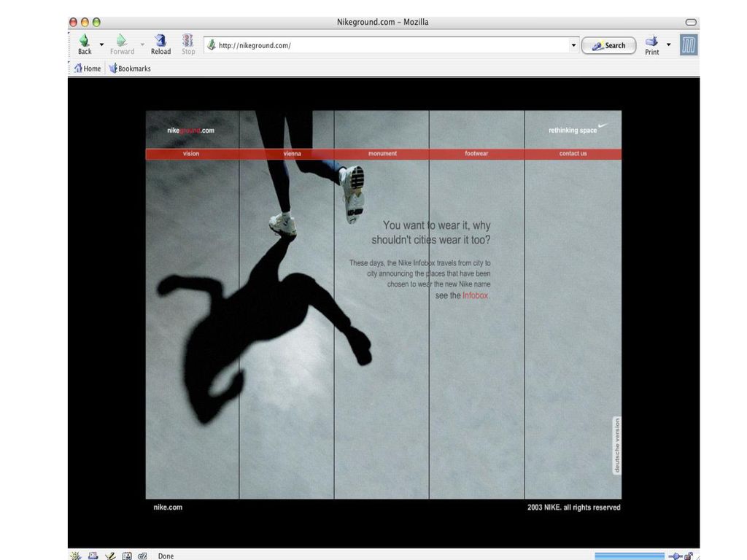
Task: Open the vienna tab on the site
Action: 292,153
